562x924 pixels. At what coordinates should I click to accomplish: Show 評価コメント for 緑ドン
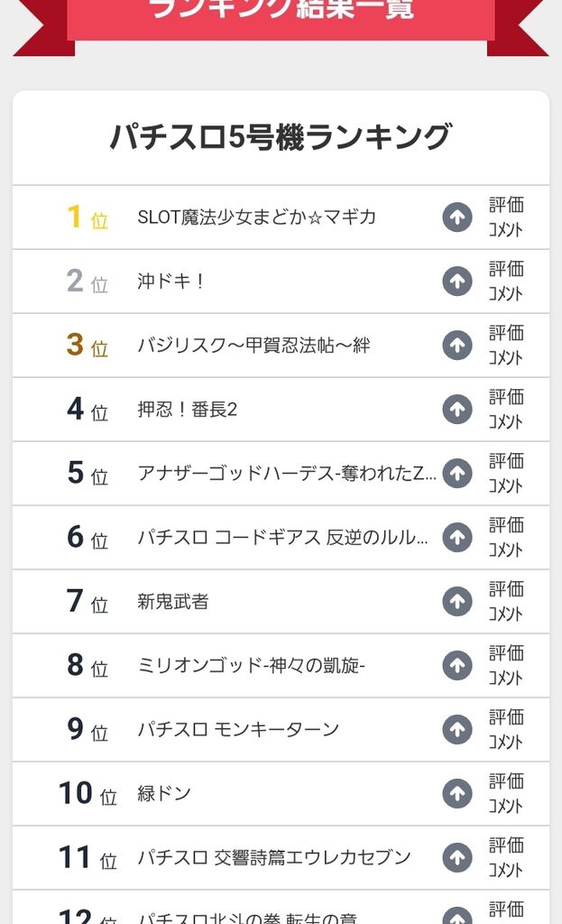[506, 794]
